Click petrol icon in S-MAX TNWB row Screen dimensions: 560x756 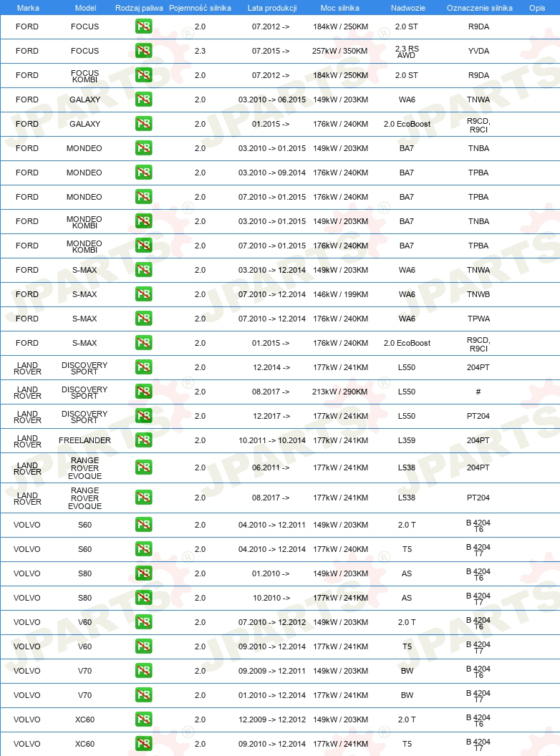tap(144, 294)
